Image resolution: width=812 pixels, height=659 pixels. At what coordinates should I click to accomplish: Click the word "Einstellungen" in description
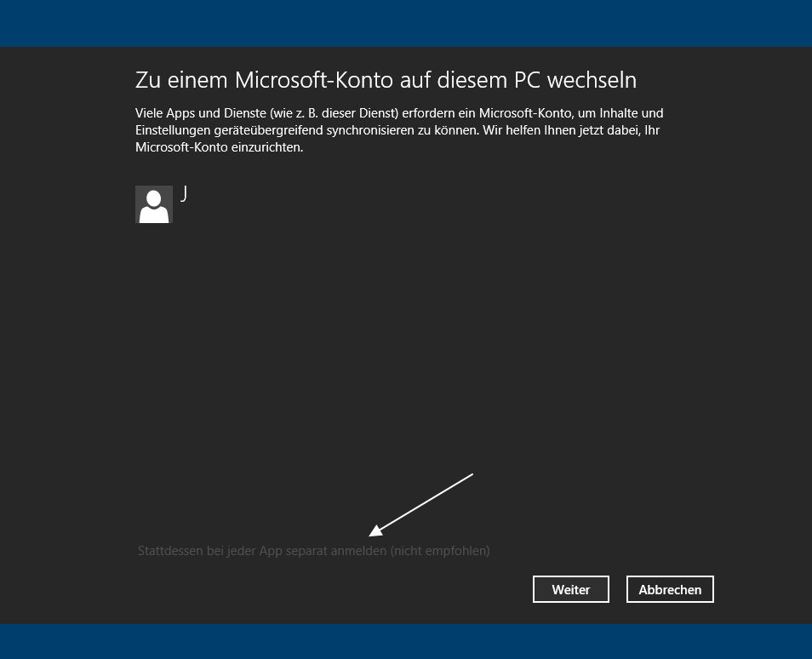pos(173,130)
